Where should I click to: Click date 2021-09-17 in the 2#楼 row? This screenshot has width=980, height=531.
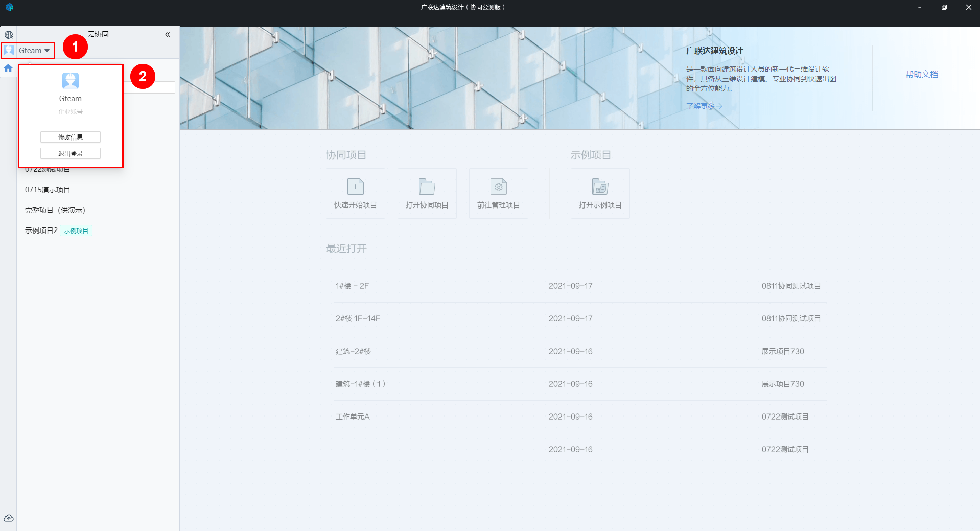570,319
